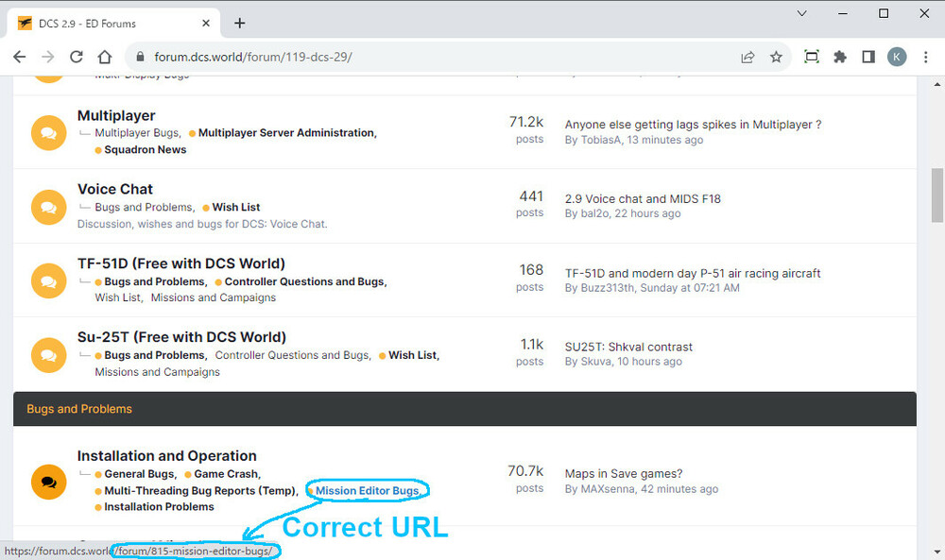Click the share page icon in address bar

click(x=747, y=57)
